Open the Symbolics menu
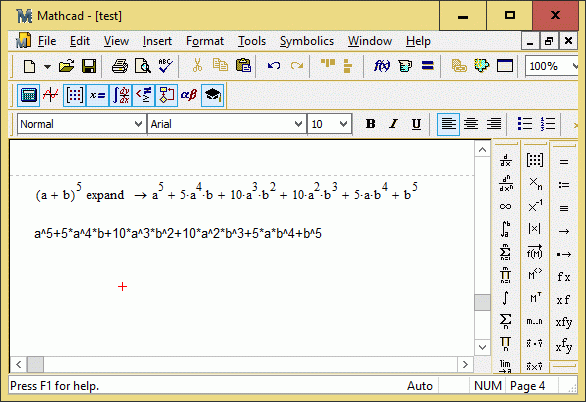 [307, 41]
